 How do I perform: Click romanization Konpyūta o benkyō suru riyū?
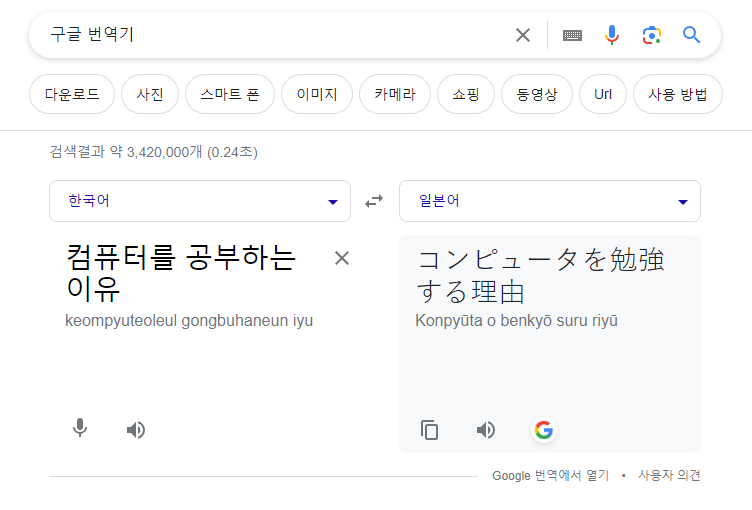coord(517,320)
